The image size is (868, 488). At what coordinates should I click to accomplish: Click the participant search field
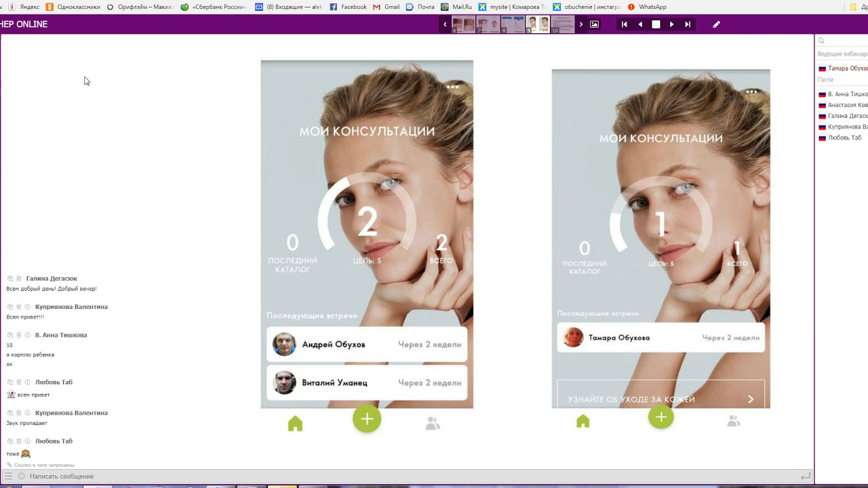843,41
